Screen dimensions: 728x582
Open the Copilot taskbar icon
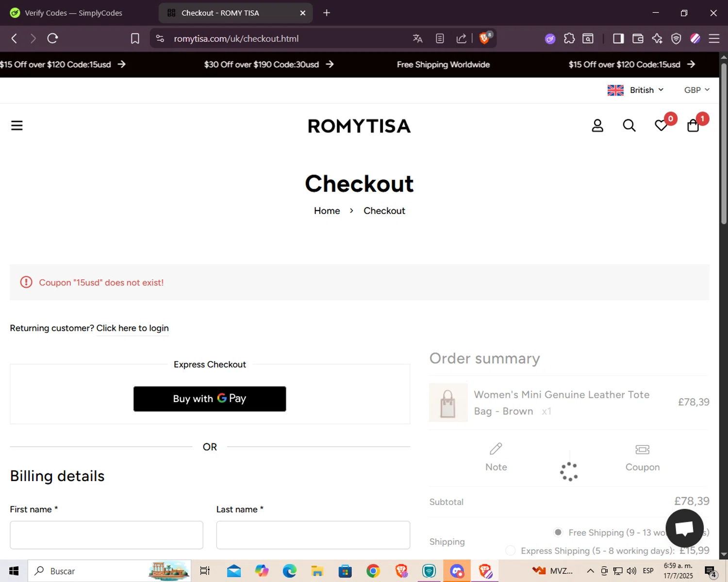(262, 571)
